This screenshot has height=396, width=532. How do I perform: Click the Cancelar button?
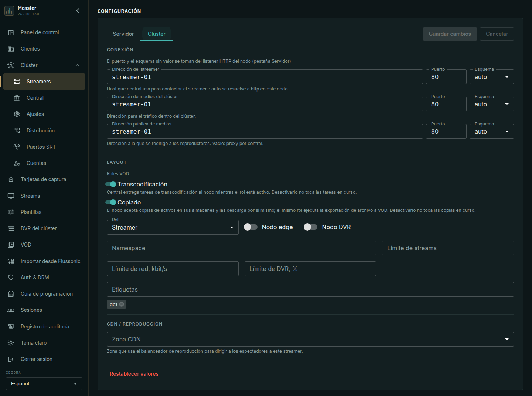497,34
